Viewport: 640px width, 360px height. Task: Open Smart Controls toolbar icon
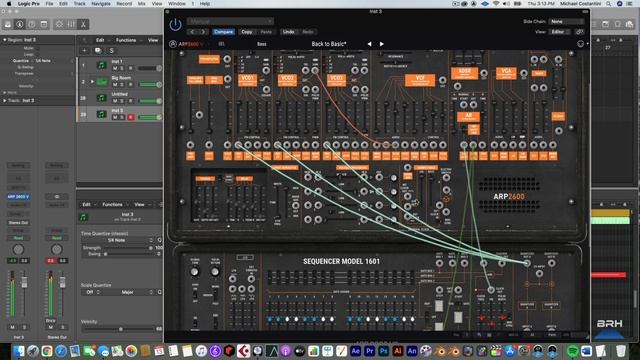coord(59,24)
